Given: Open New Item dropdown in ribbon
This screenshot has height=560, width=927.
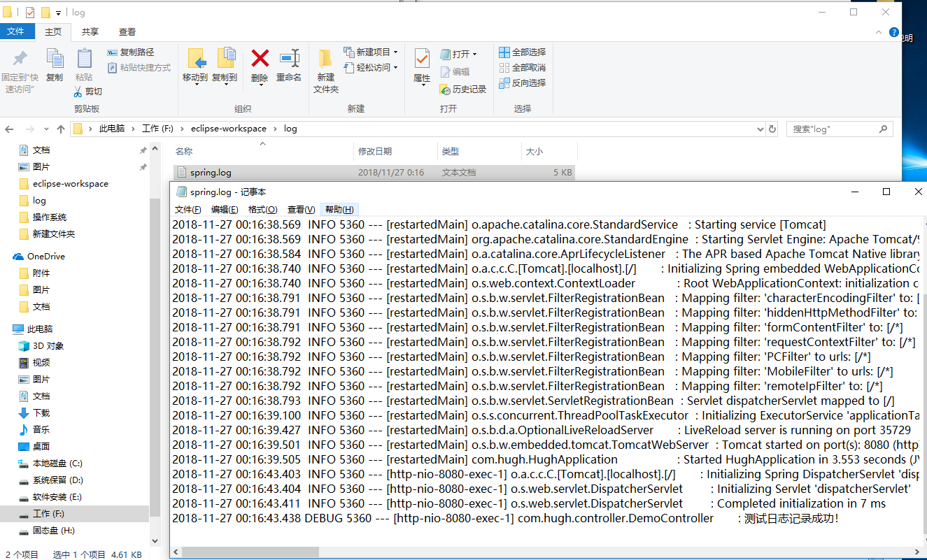Looking at the screenshot, I should (x=370, y=52).
